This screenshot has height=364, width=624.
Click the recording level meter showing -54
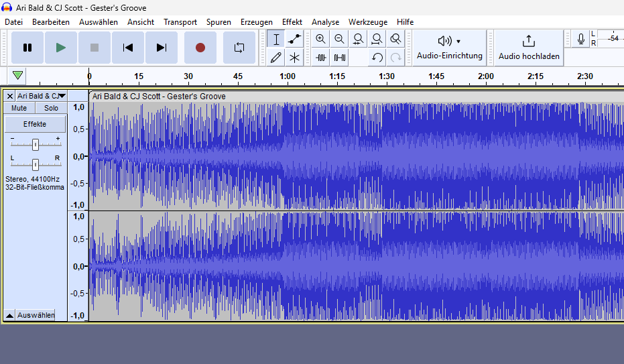[611, 39]
